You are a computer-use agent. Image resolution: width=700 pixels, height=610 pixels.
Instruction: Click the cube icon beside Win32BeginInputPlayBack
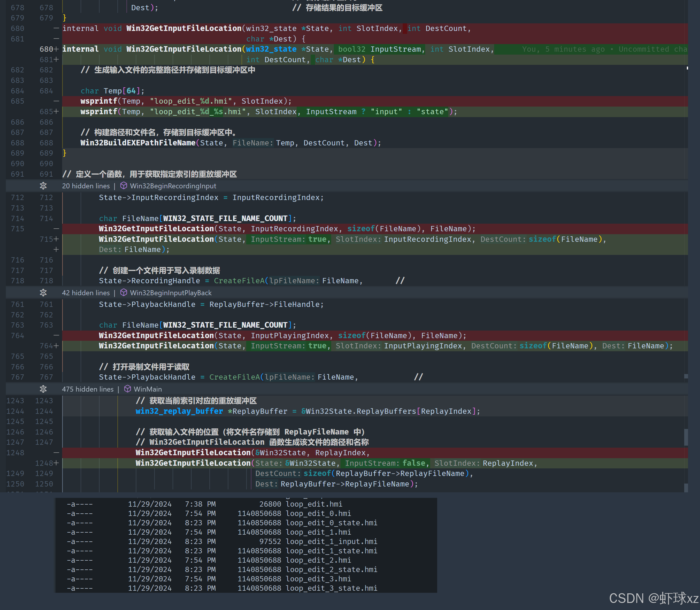[124, 292]
